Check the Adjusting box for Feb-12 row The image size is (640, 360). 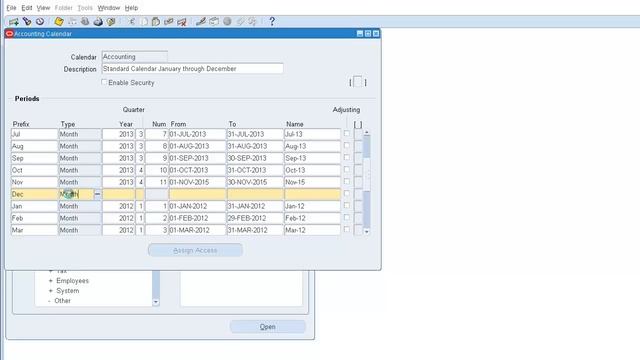347,218
